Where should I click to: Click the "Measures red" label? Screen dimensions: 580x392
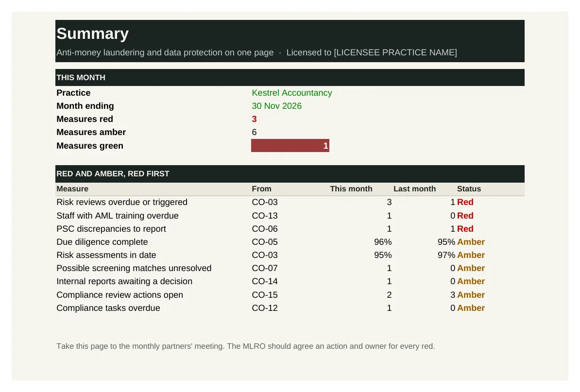85,119
